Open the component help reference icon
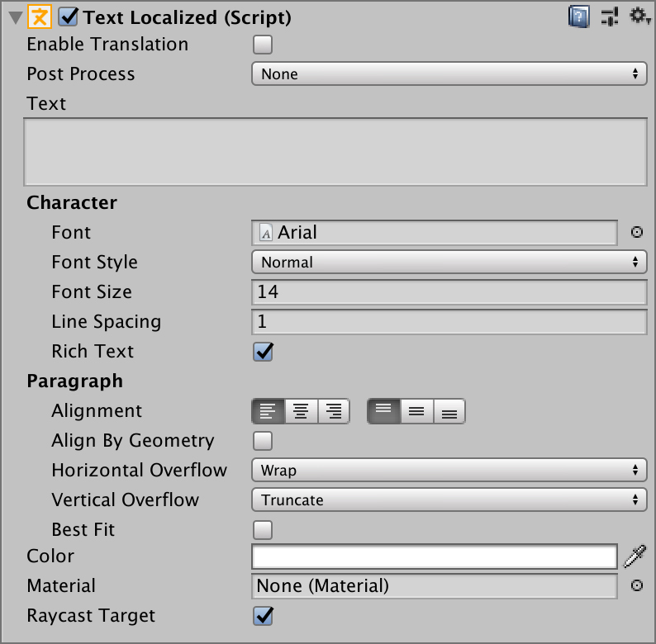 579,17
